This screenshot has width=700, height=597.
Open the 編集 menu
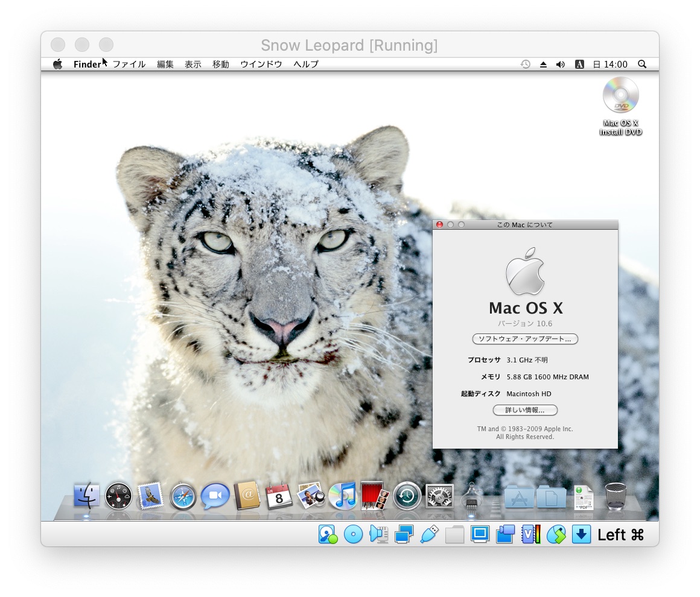click(x=165, y=65)
